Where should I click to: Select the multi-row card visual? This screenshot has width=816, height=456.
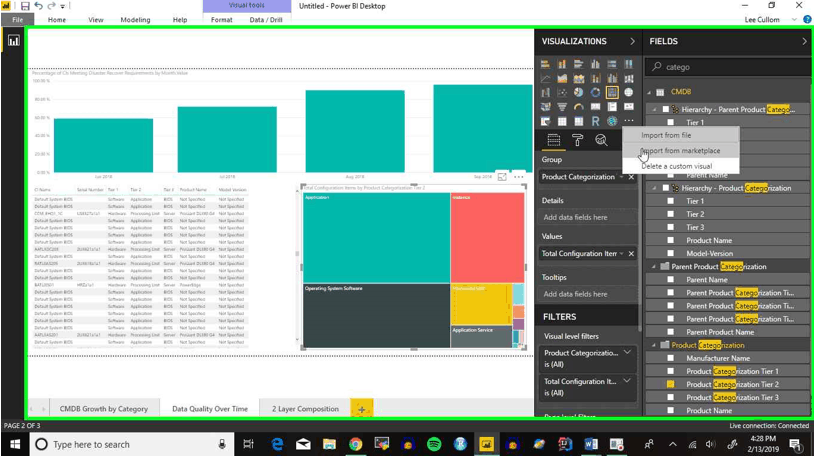612,107
